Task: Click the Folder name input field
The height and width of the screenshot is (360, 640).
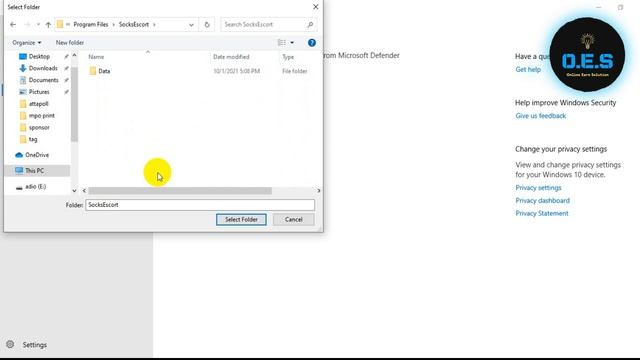Action: click(200, 205)
